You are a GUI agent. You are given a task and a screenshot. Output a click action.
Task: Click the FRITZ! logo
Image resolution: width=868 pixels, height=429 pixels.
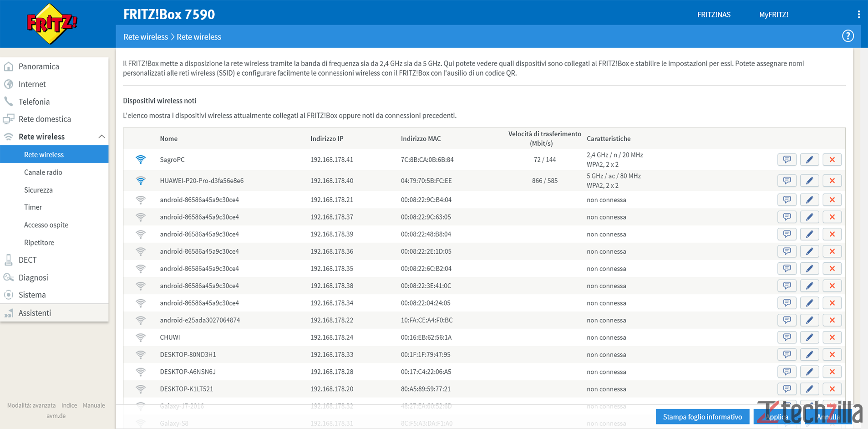click(52, 24)
